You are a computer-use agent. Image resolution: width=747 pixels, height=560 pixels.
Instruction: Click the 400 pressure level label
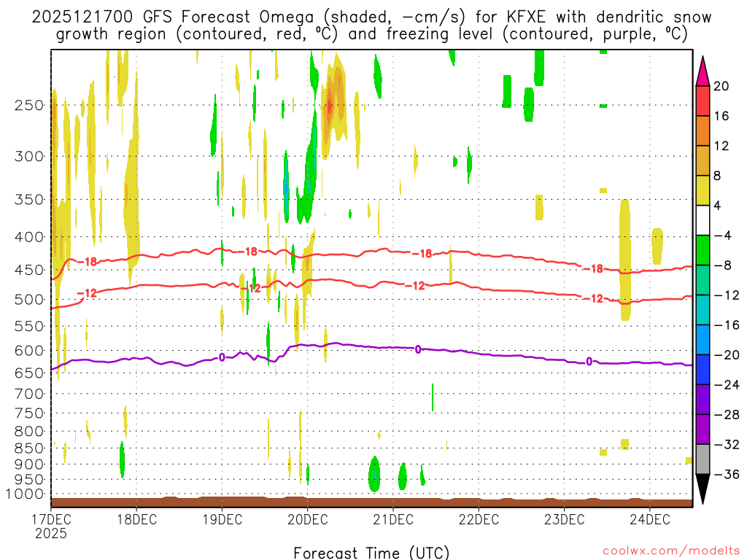29,237
